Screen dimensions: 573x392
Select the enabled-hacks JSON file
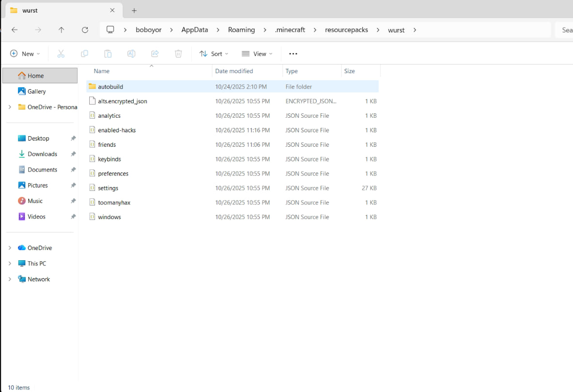117,130
